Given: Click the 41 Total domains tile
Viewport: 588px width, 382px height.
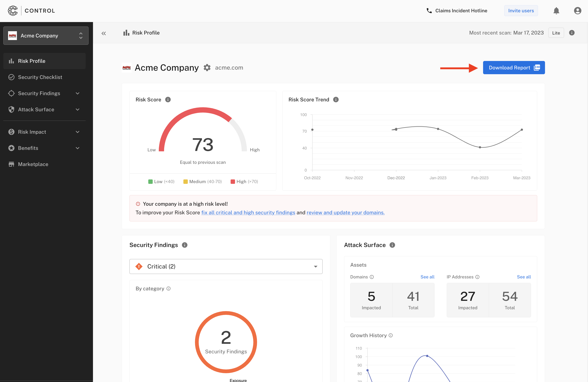Looking at the screenshot, I should coord(413,300).
